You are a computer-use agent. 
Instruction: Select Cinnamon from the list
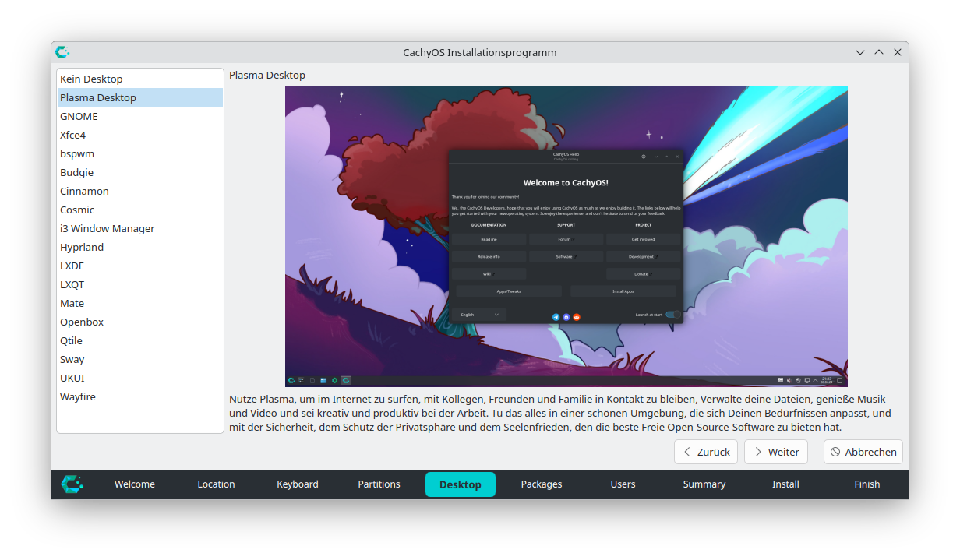click(x=140, y=191)
